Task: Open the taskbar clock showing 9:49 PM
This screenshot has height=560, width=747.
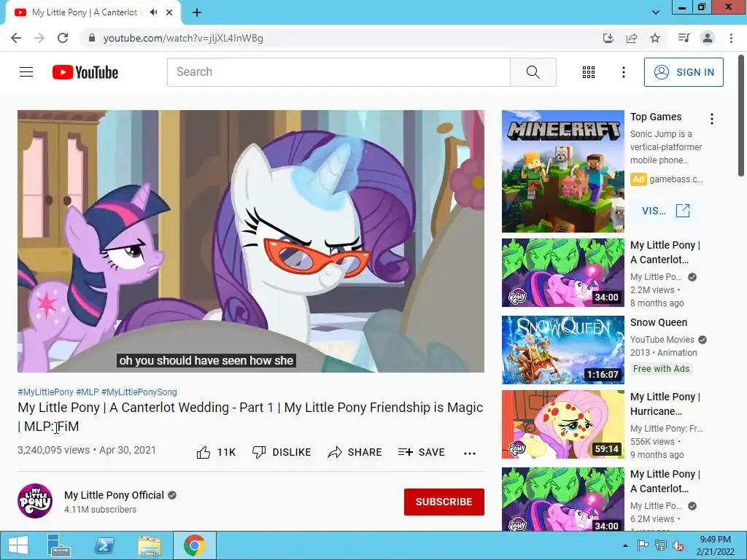Action: coord(715,545)
